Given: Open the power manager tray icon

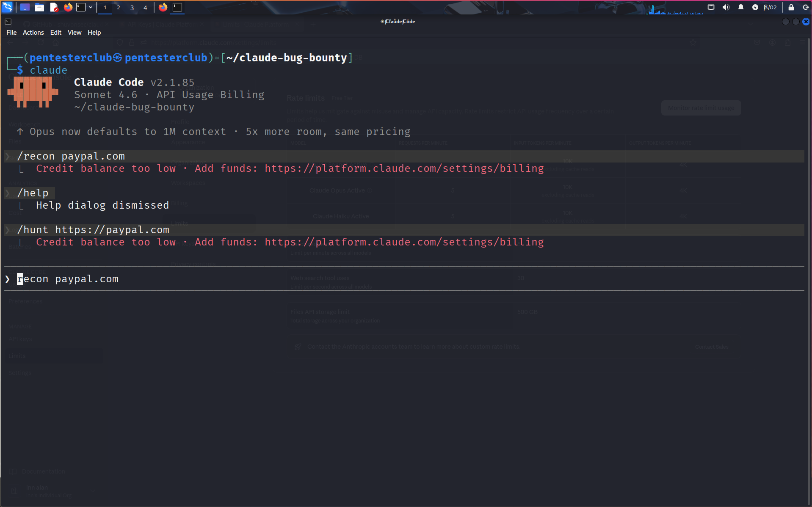Looking at the screenshot, I should pos(755,7).
